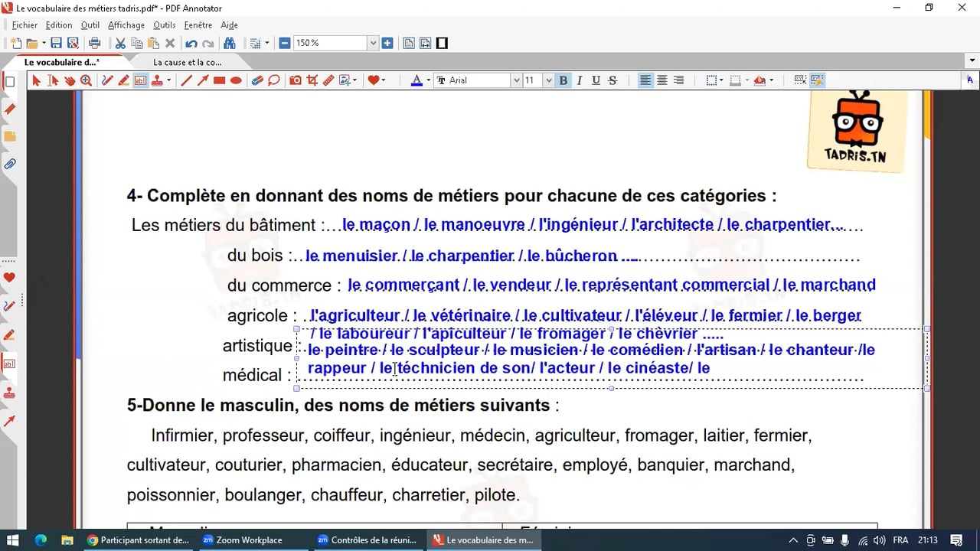Select the Rectangle shape tool
The image size is (980, 551).
tap(219, 80)
